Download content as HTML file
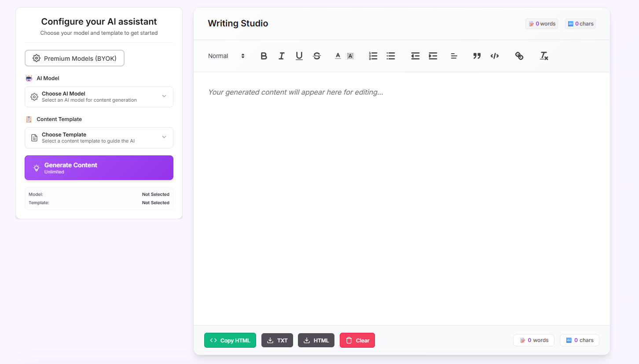The height and width of the screenshot is (364, 639). [316, 340]
